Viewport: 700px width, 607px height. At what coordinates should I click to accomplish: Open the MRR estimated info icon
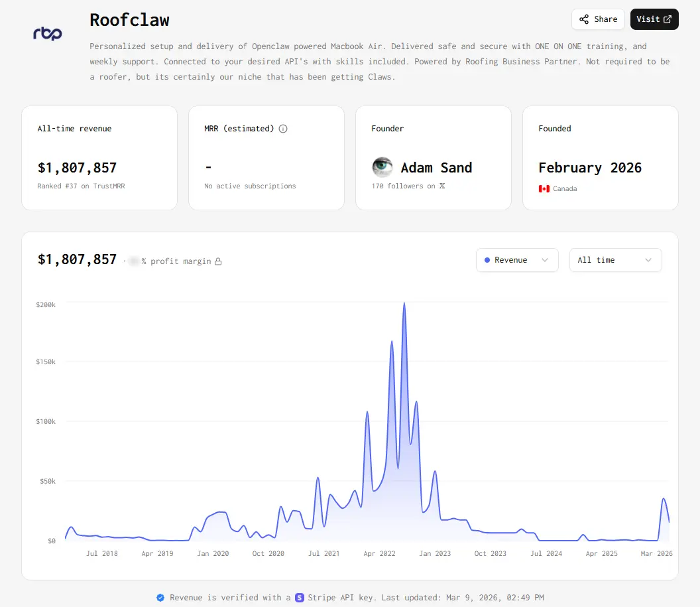click(283, 129)
